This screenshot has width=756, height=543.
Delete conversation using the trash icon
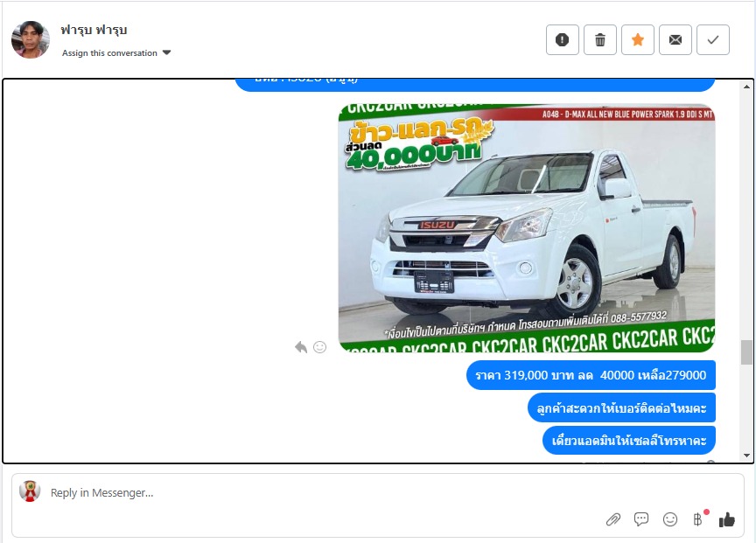[600, 39]
